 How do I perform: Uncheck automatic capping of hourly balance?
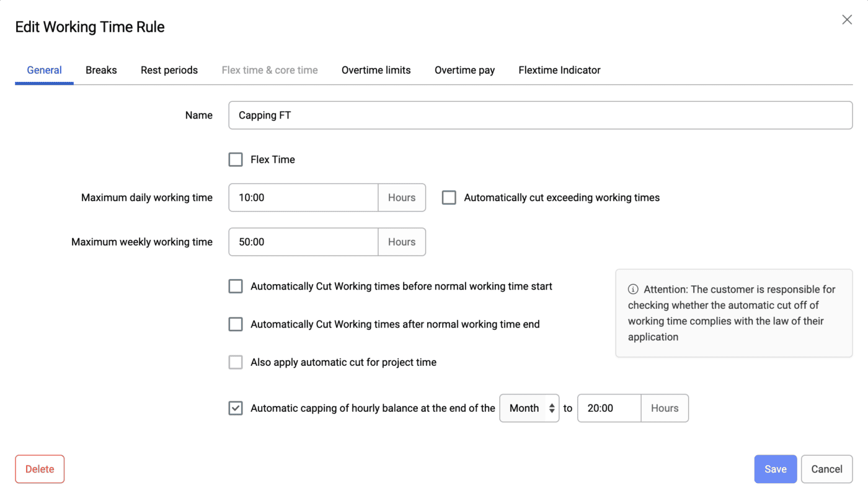[236, 408]
